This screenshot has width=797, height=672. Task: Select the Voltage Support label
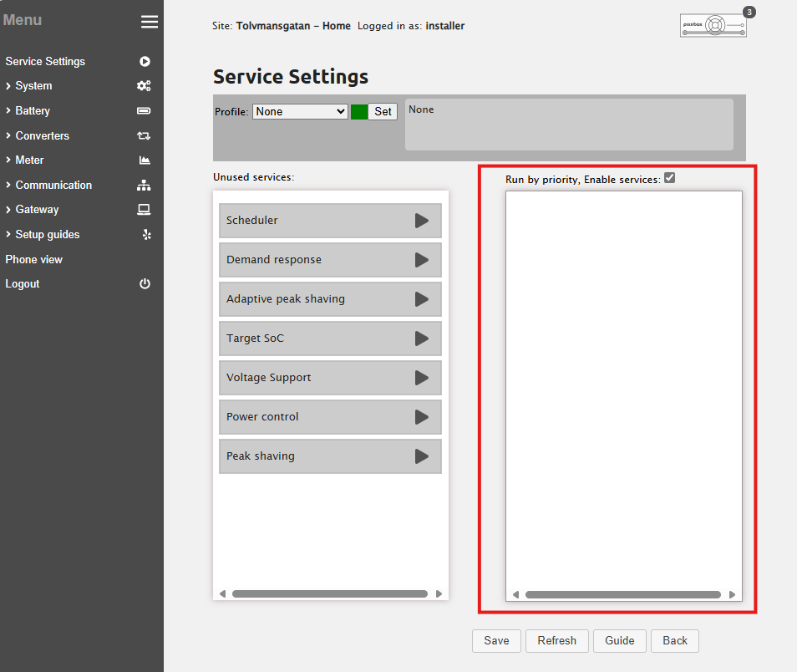click(x=268, y=378)
